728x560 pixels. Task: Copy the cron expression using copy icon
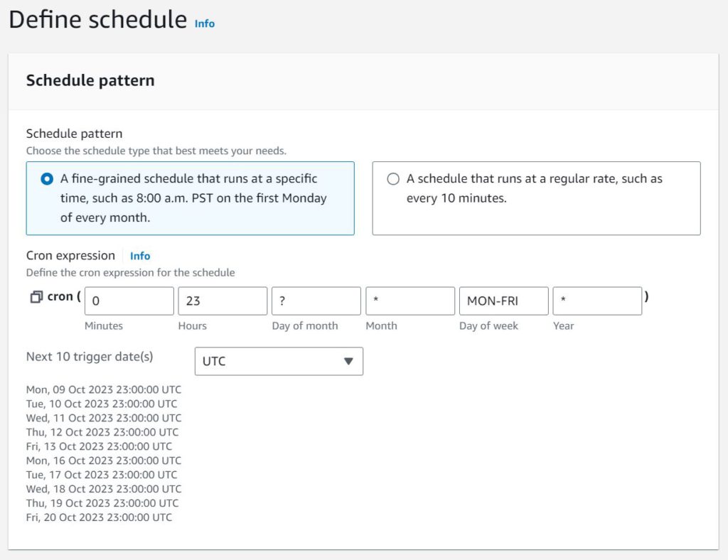tap(36, 297)
